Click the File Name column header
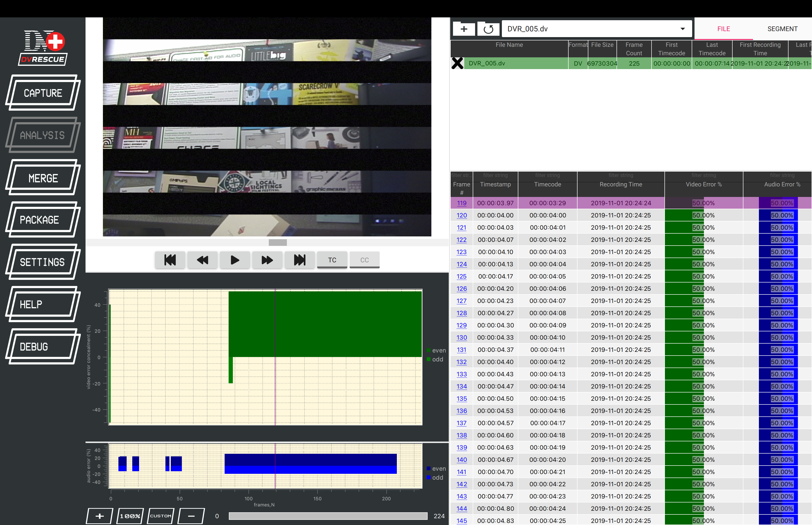The width and height of the screenshot is (812, 525). 509,49
